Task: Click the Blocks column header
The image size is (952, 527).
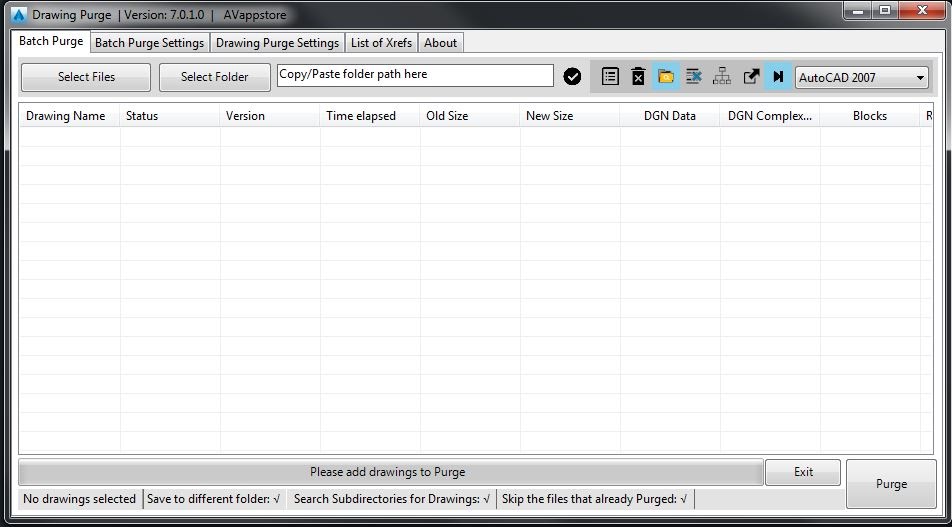Action: tap(869, 115)
